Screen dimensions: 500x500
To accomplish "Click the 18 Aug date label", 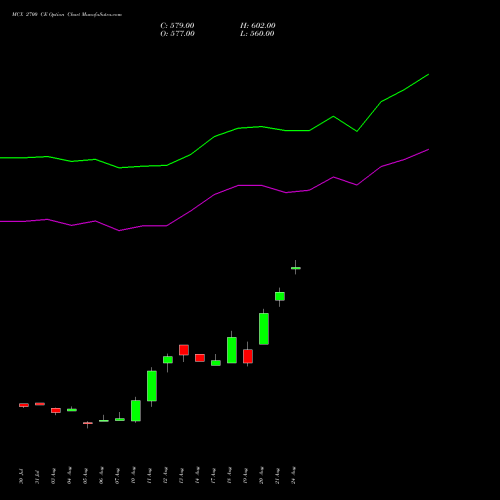I will click(x=229, y=476).
